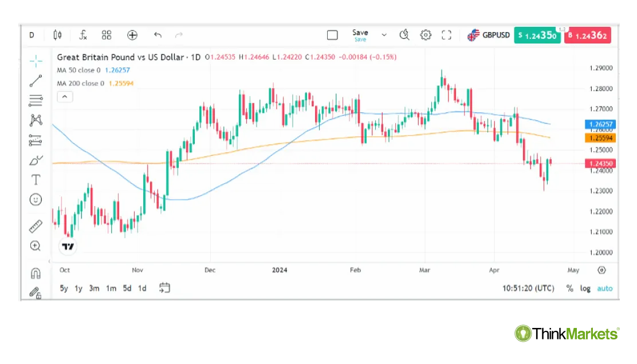Enable auto scaling of the chart

604,288
